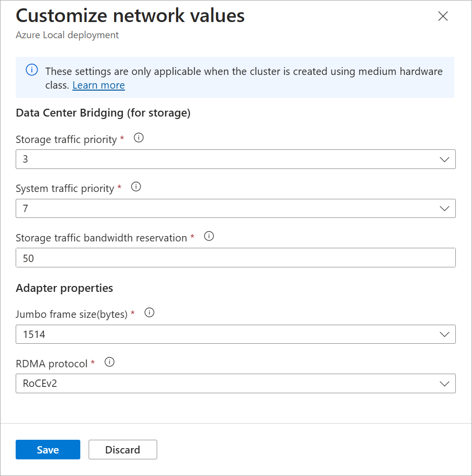472x476 pixels.
Task: Click bandwidth reservation input containing 50
Action: [x=235, y=258]
